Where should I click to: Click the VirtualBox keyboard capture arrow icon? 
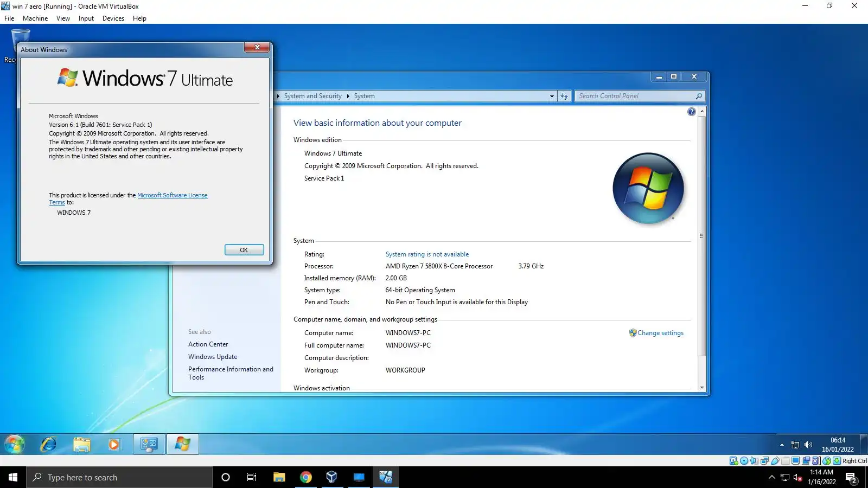(x=837, y=461)
